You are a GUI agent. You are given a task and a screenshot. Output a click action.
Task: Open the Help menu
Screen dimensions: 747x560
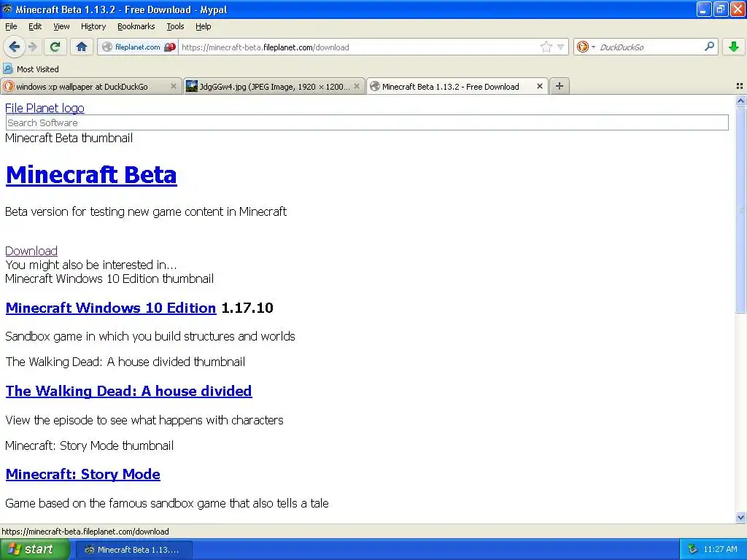click(204, 26)
